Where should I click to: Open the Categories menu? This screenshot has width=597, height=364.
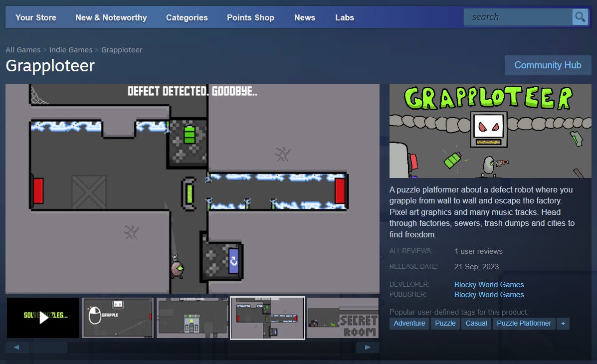[187, 17]
